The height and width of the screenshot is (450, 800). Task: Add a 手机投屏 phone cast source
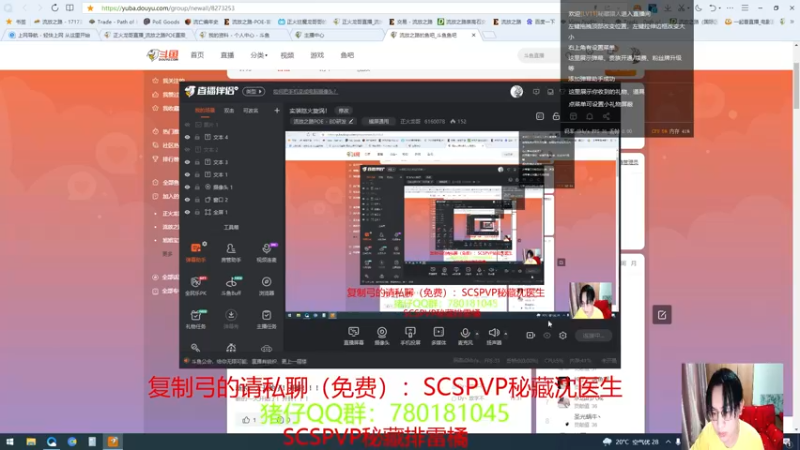[410, 336]
